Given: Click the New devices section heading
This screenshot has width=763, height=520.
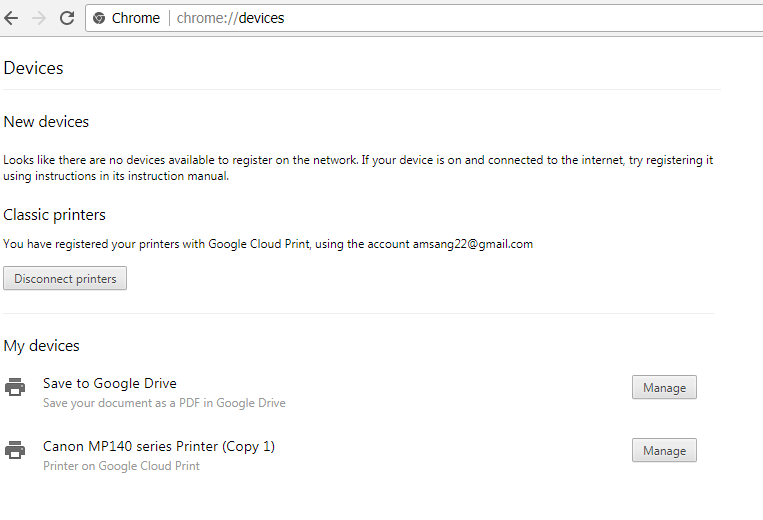Looking at the screenshot, I should pos(46,122).
